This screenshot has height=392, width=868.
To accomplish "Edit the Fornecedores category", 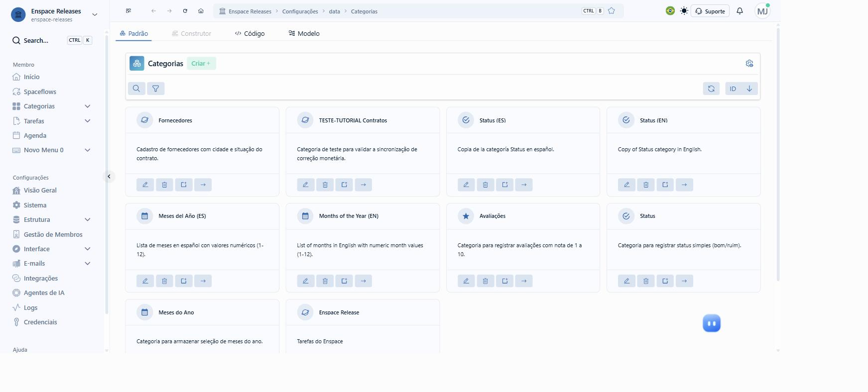I will pos(145,185).
